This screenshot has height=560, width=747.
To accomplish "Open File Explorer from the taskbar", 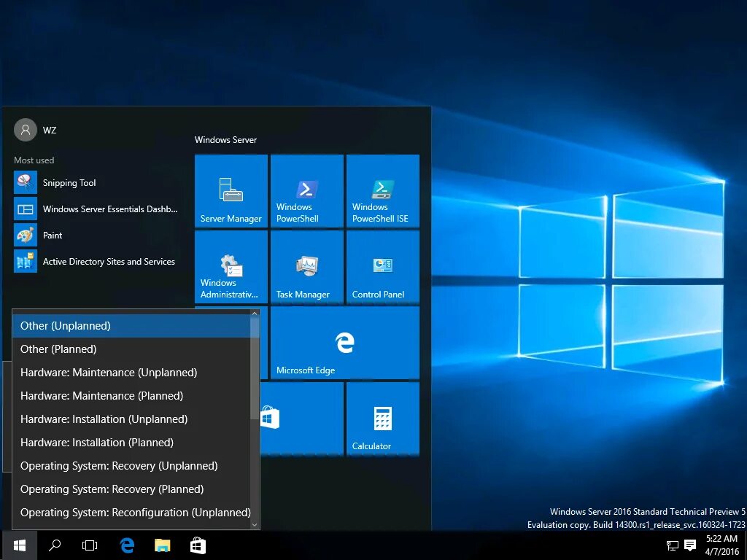I will 163,545.
